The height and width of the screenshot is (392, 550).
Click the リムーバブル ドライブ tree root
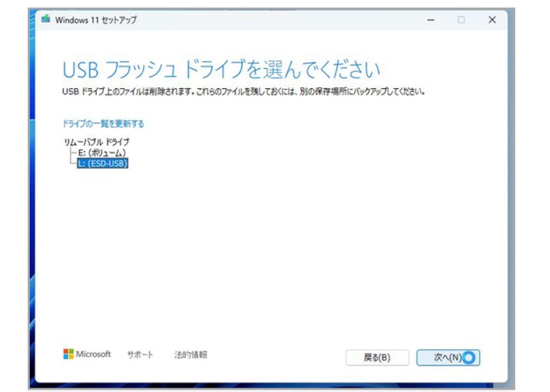[x=96, y=142]
